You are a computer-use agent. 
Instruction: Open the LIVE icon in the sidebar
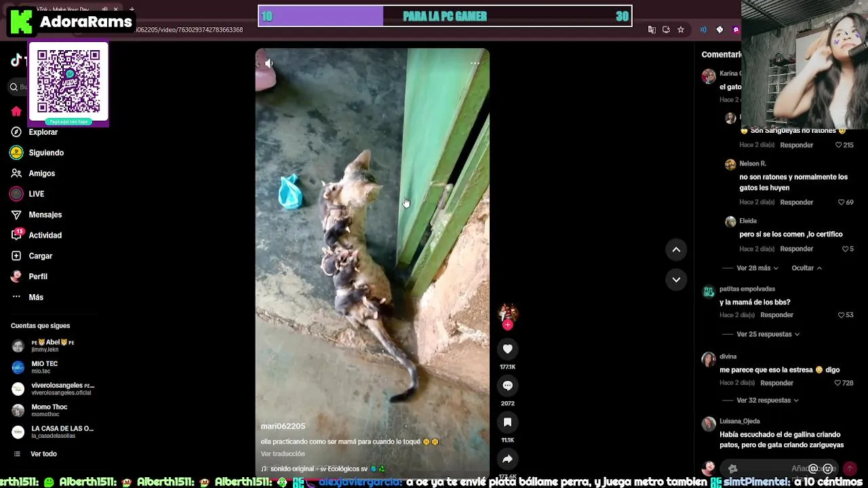point(16,194)
